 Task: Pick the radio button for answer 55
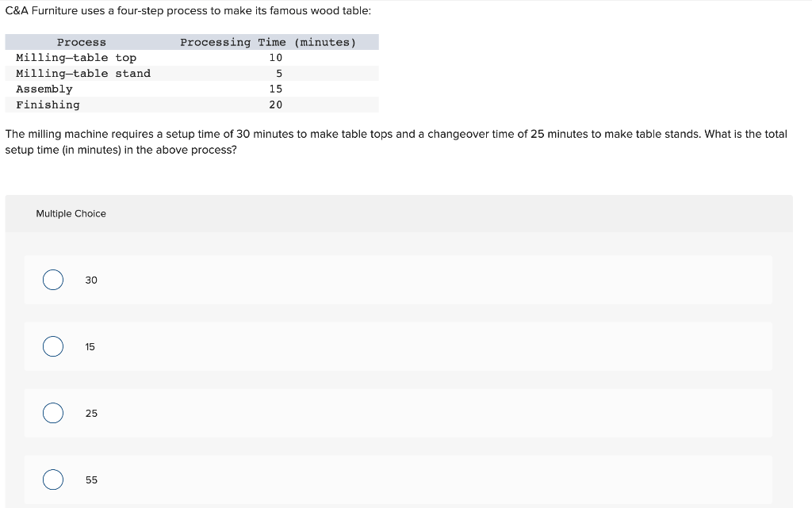point(53,479)
